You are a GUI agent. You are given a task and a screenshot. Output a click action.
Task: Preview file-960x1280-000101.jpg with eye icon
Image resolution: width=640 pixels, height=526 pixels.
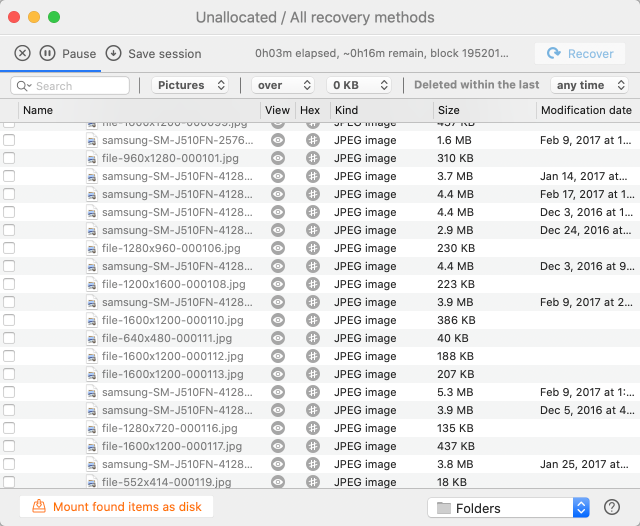click(x=278, y=158)
